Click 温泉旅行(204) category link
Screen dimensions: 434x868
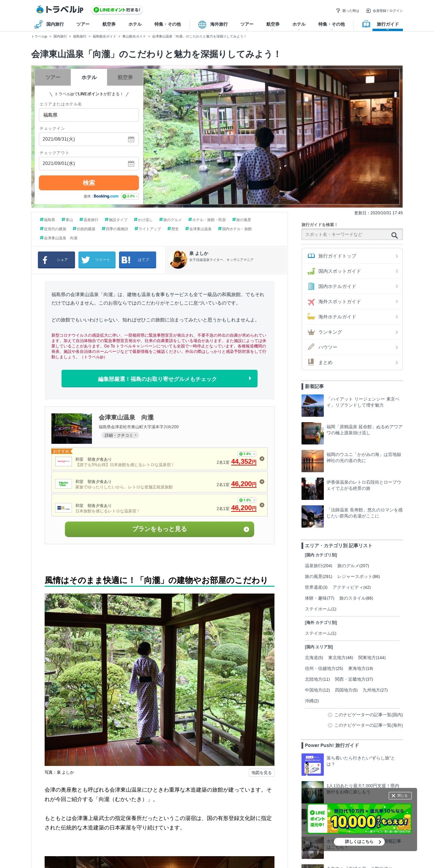[318, 566]
